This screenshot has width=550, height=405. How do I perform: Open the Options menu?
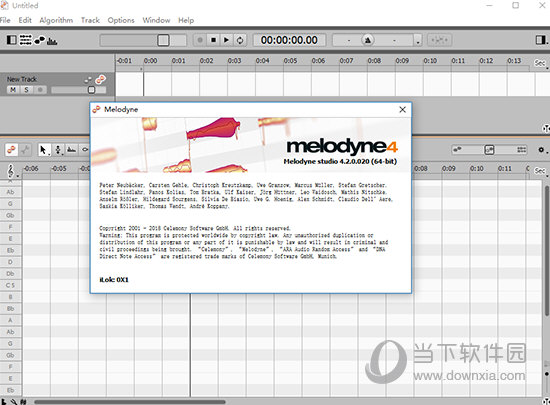click(121, 20)
